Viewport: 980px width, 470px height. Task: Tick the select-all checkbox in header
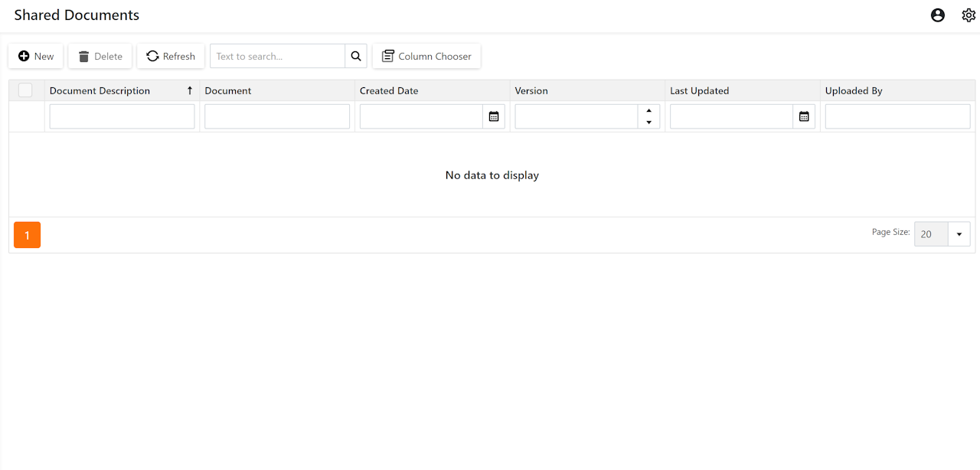tap(25, 90)
